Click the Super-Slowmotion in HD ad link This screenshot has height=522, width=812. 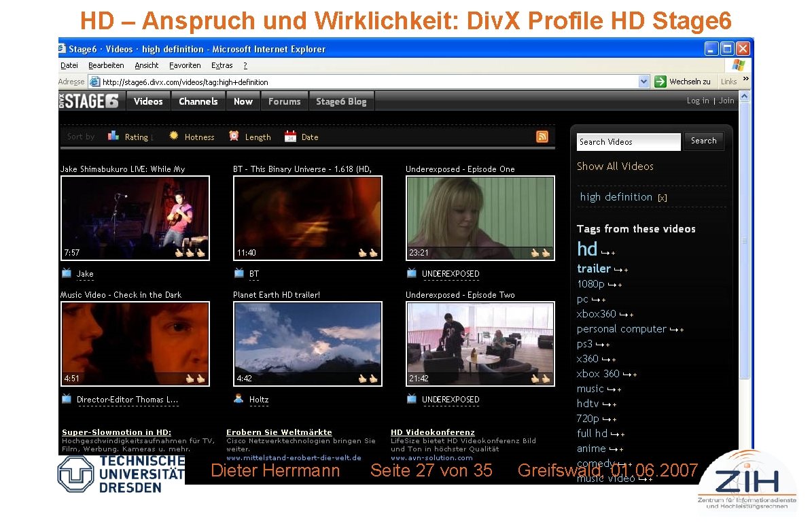click(116, 432)
